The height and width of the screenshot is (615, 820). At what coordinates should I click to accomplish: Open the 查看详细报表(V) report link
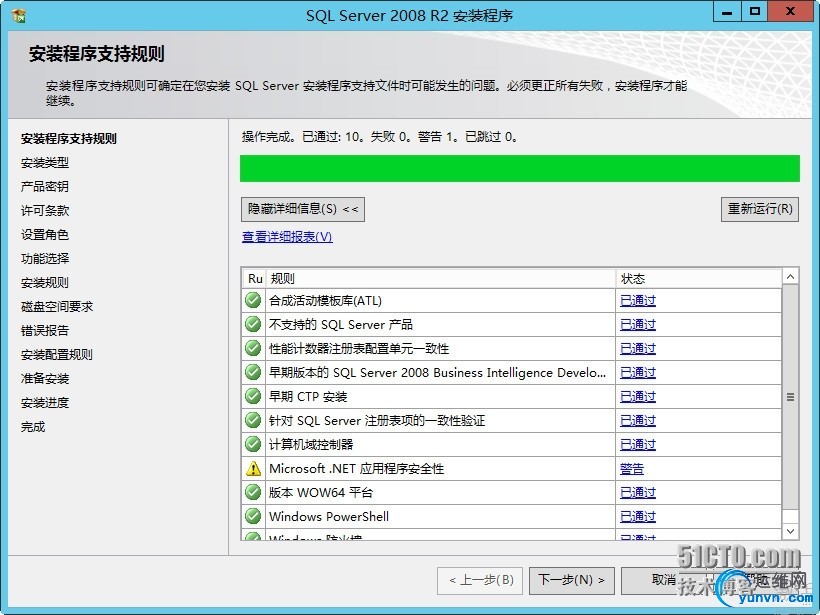(x=287, y=237)
